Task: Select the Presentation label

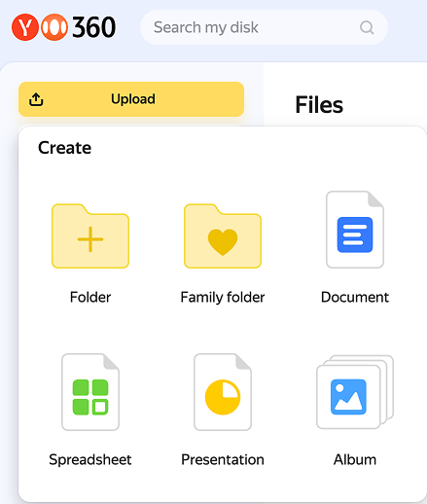Action: [223, 459]
